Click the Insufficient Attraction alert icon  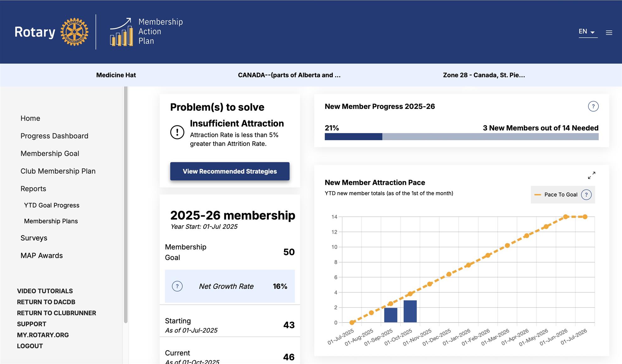(x=177, y=132)
